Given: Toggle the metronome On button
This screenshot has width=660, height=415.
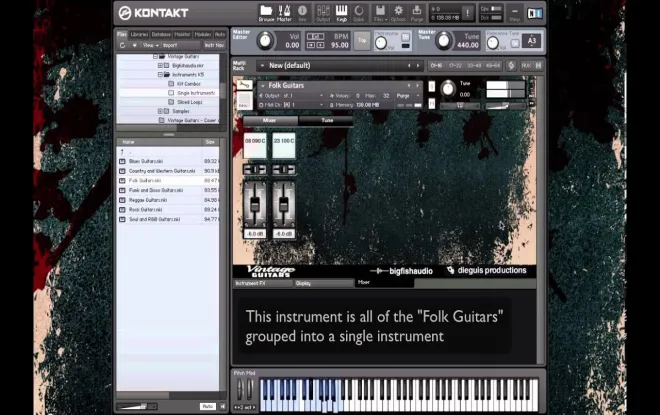Looking at the screenshot, I should coord(405,37).
